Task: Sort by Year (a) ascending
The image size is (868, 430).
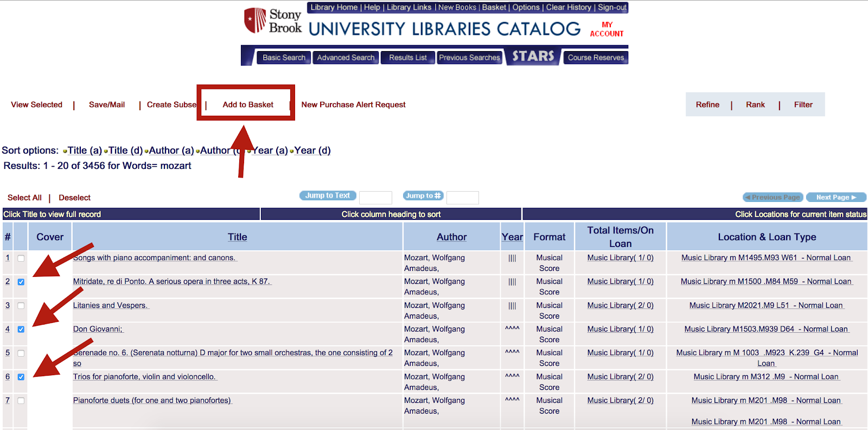Action: (270, 150)
